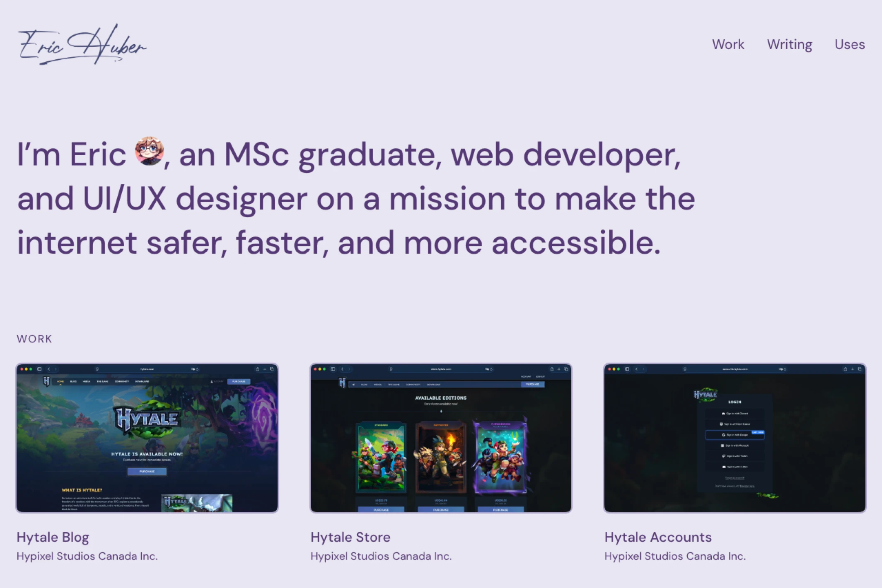Click the Hytale Accounts project title

658,537
